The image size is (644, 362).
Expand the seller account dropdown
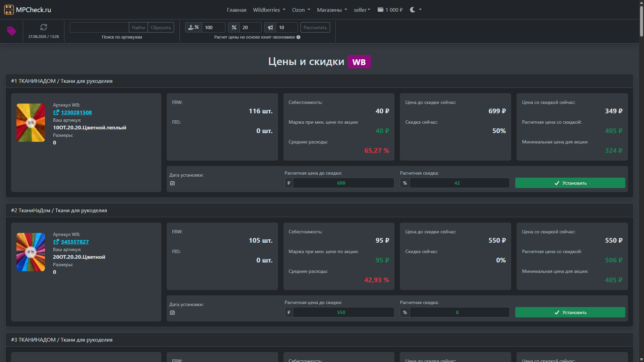pyautogui.click(x=362, y=10)
